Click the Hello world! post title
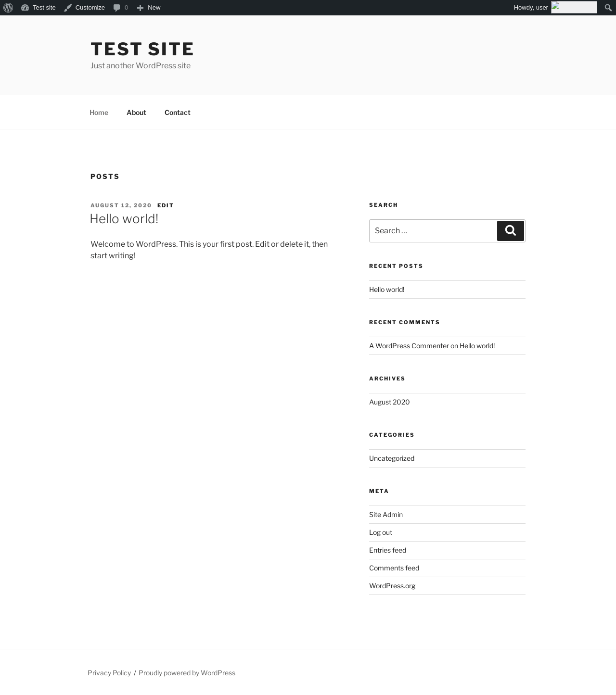616x695 pixels. (124, 218)
